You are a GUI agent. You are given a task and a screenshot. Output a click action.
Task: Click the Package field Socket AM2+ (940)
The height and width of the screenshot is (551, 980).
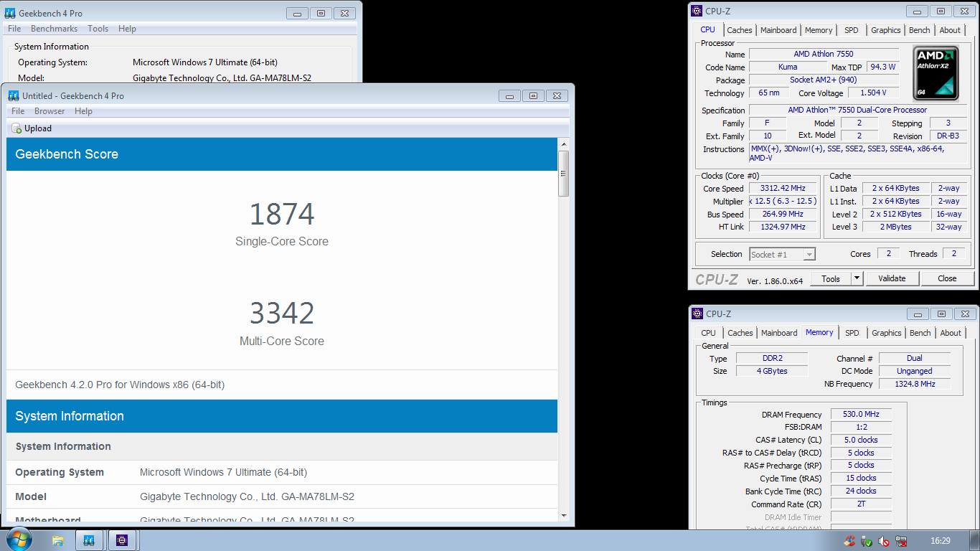824,80
